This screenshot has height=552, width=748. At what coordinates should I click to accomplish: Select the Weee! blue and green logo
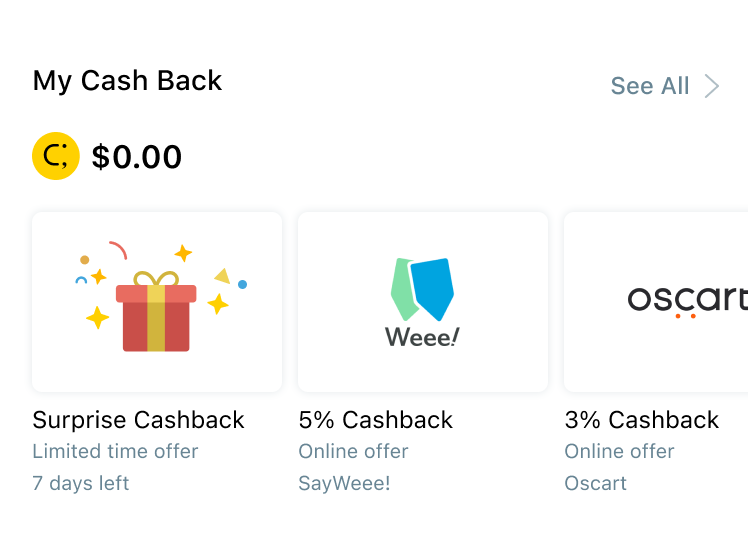[422, 289]
